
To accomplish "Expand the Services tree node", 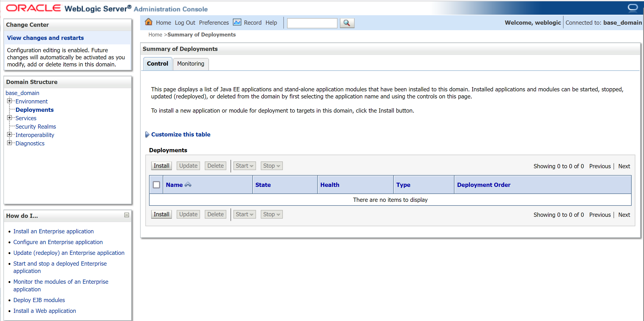I will 9,118.
